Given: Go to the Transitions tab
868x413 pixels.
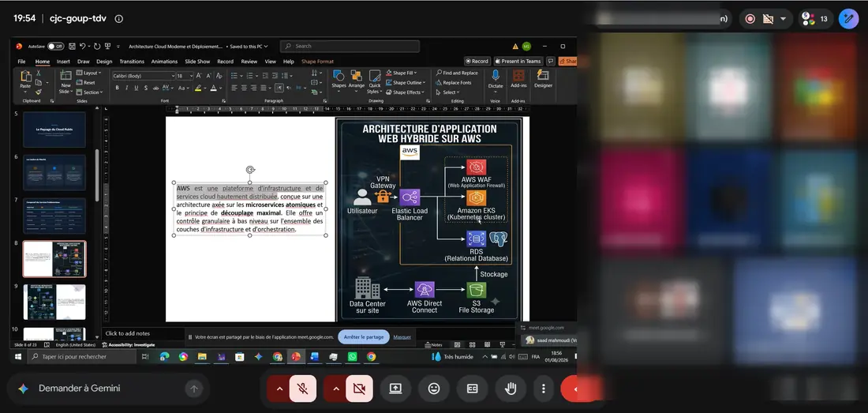Looking at the screenshot, I should (132, 62).
